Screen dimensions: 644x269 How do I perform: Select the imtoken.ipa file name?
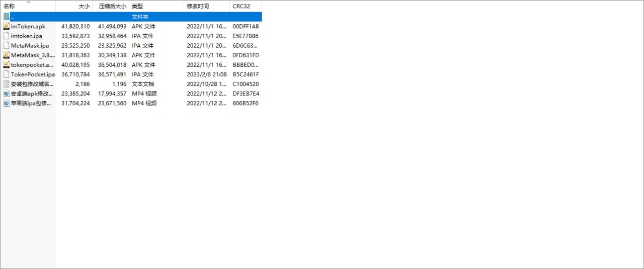pos(26,36)
